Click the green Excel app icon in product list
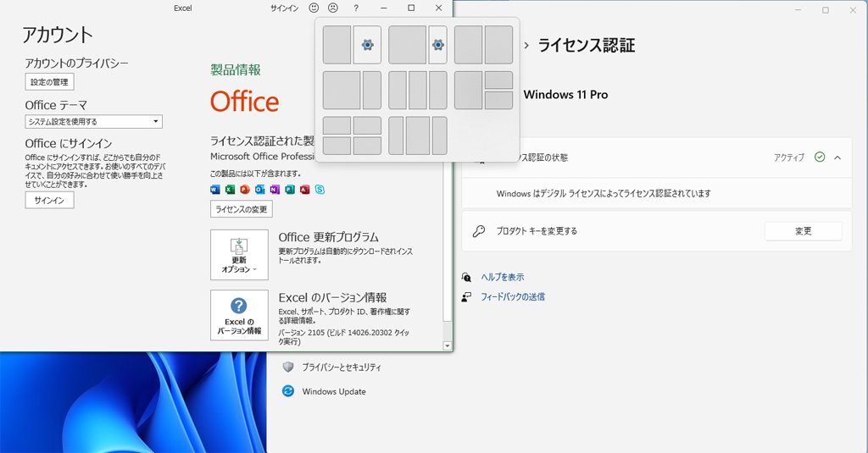The height and width of the screenshot is (453, 868). [x=230, y=190]
